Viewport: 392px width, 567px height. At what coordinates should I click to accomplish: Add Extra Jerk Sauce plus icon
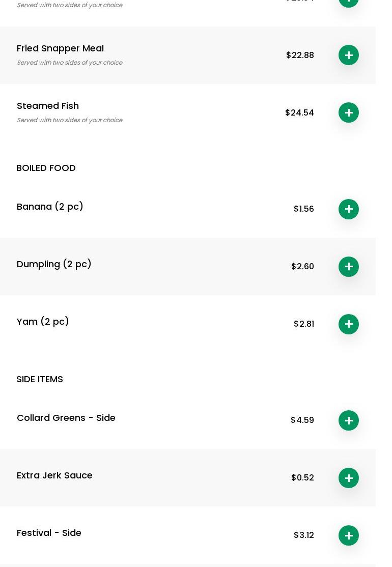[x=349, y=478]
